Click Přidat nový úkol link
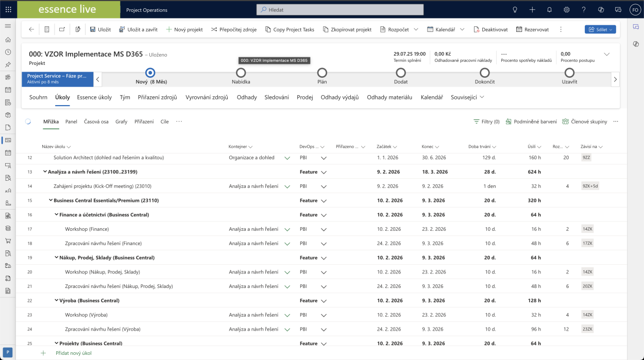Image resolution: width=644 pixels, height=360 pixels. 73,353
